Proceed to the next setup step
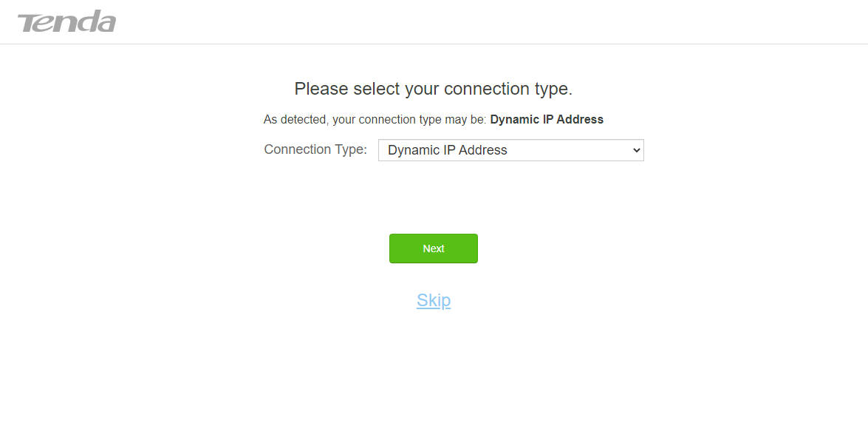The image size is (868, 426). click(434, 248)
